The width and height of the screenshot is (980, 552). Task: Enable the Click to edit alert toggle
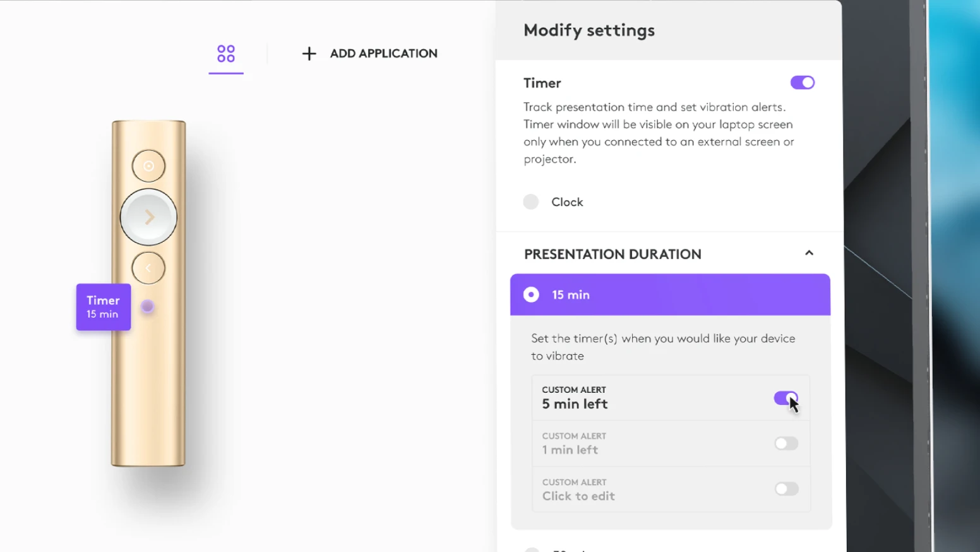coord(786,489)
